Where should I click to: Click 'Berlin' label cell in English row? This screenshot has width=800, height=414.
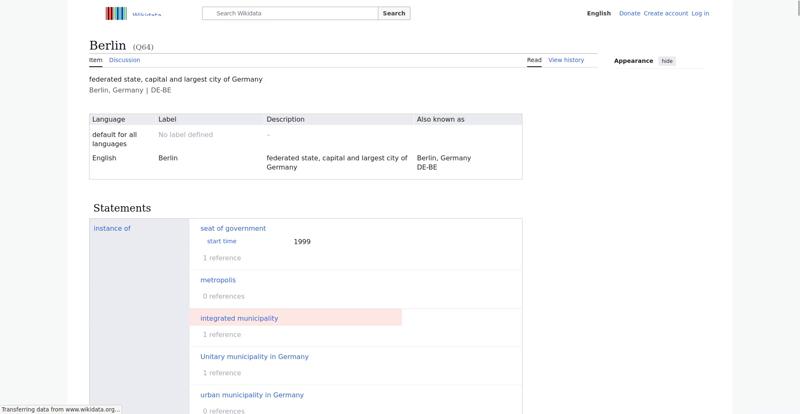(168, 158)
